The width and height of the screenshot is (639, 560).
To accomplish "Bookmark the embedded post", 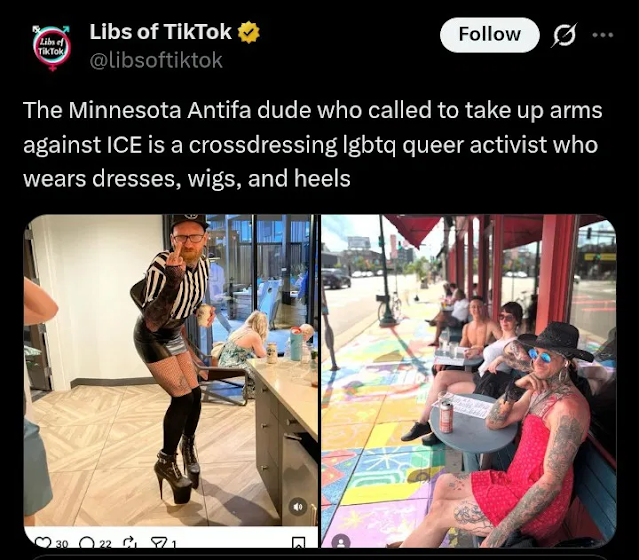I will click(x=299, y=543).
